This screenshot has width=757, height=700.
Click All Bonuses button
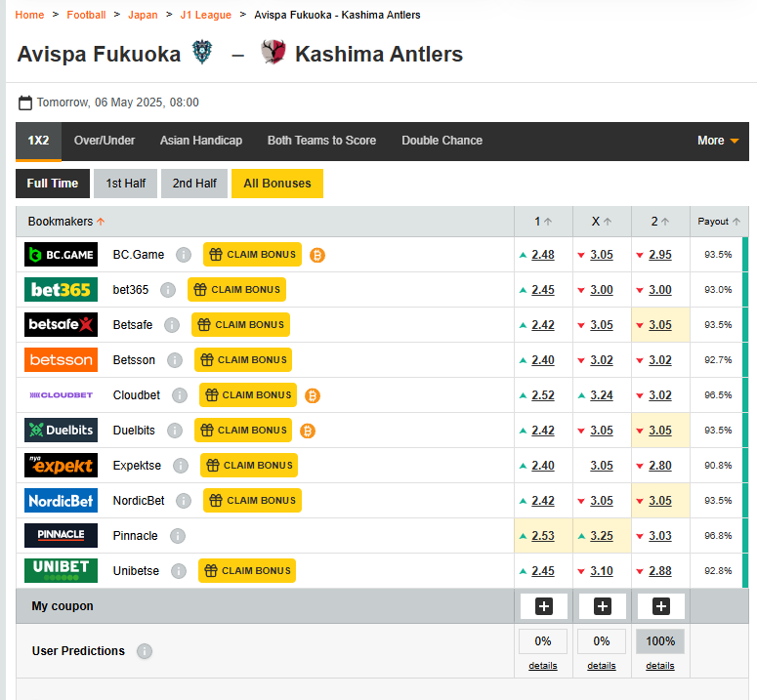click(277, 184)
